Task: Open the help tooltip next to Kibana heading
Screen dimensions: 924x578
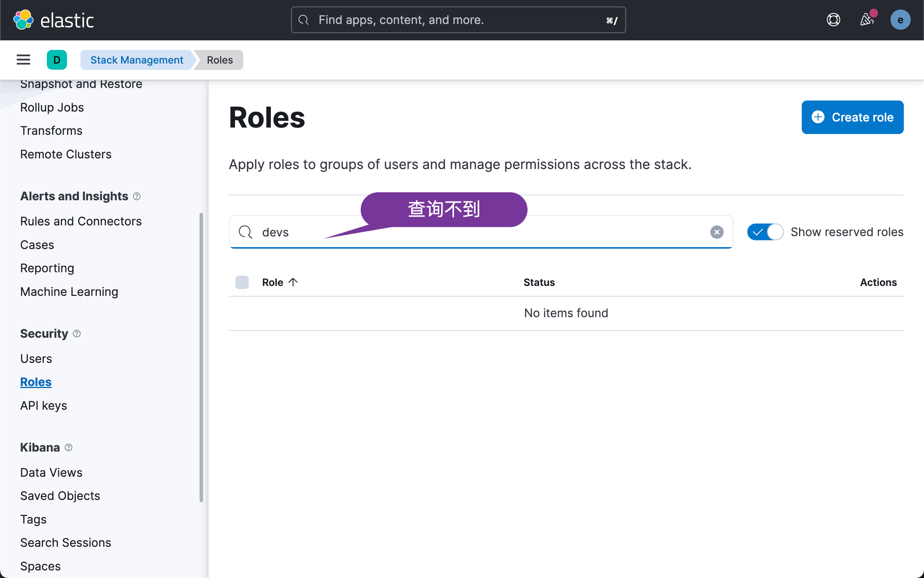Action: coord(69,447)
